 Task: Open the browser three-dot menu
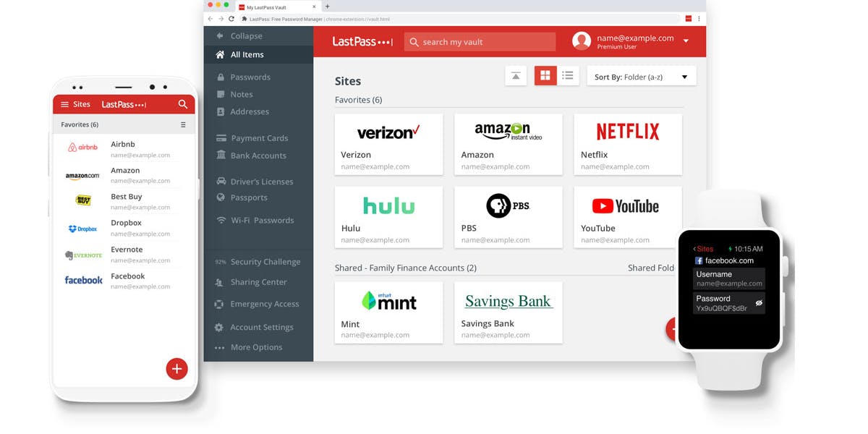click(x=699, y=19)
